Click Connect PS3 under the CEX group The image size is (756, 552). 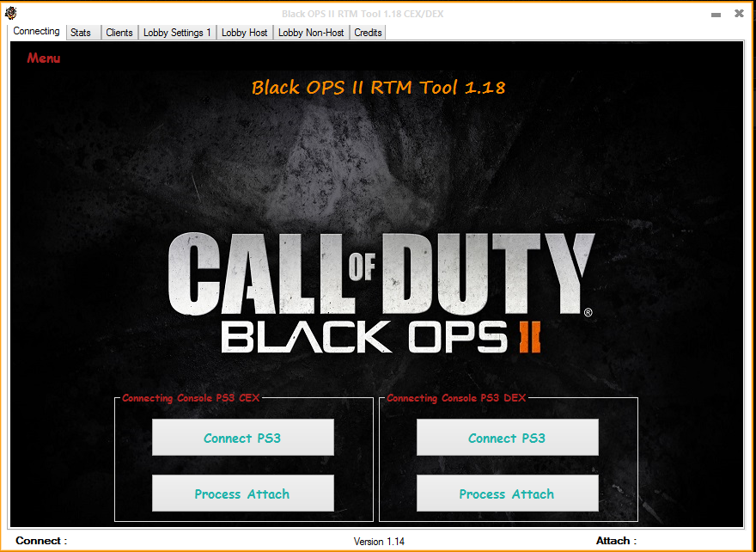[243, 437]
